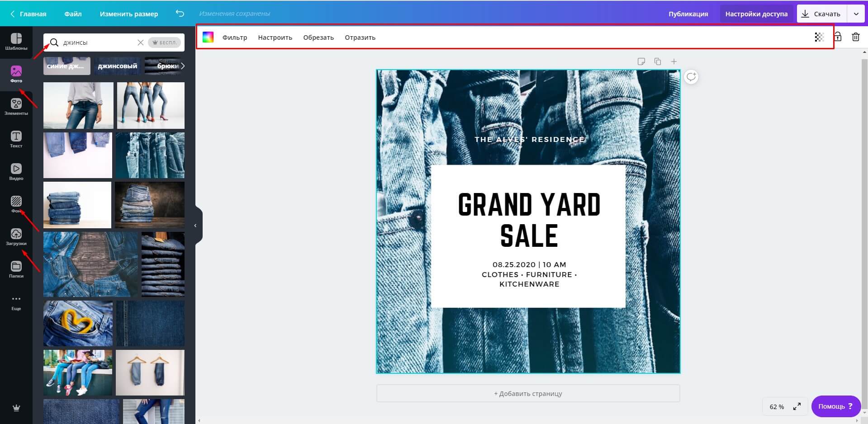Open the Помощь ? help button
The image size is (868, 424).
pos(836,406)
